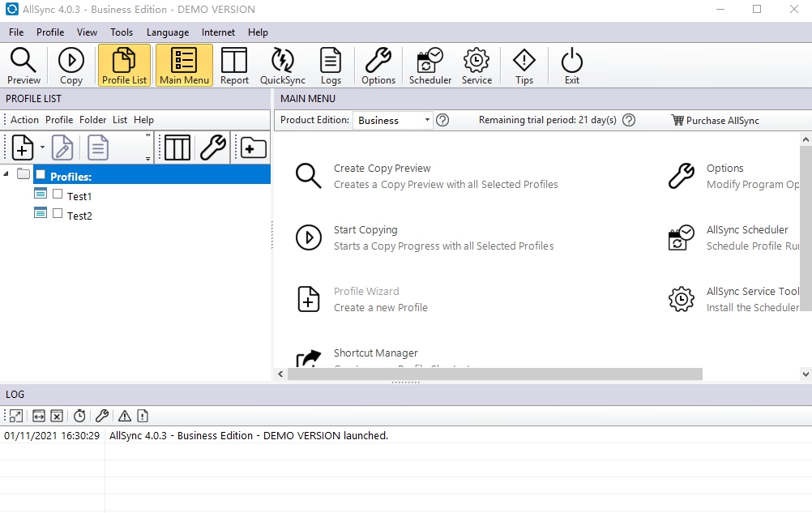Click the Report toolbar icon

(234, 65)
